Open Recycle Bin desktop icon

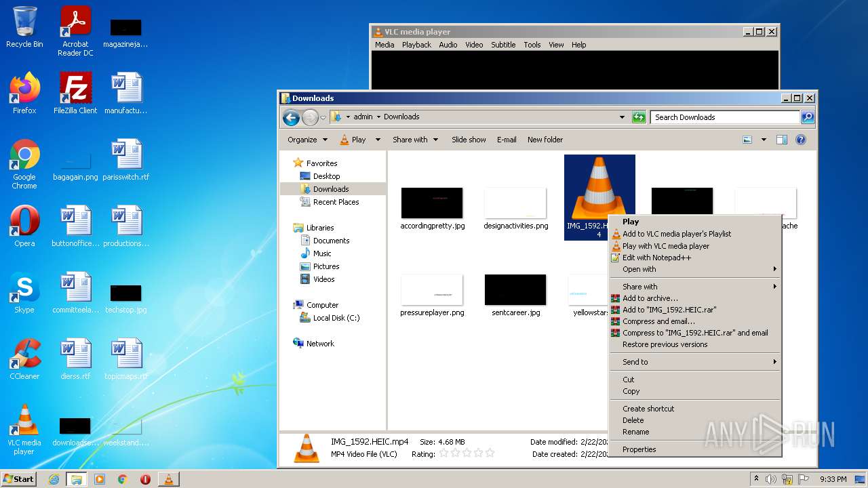pyautogui.click(x=24, y=27)
